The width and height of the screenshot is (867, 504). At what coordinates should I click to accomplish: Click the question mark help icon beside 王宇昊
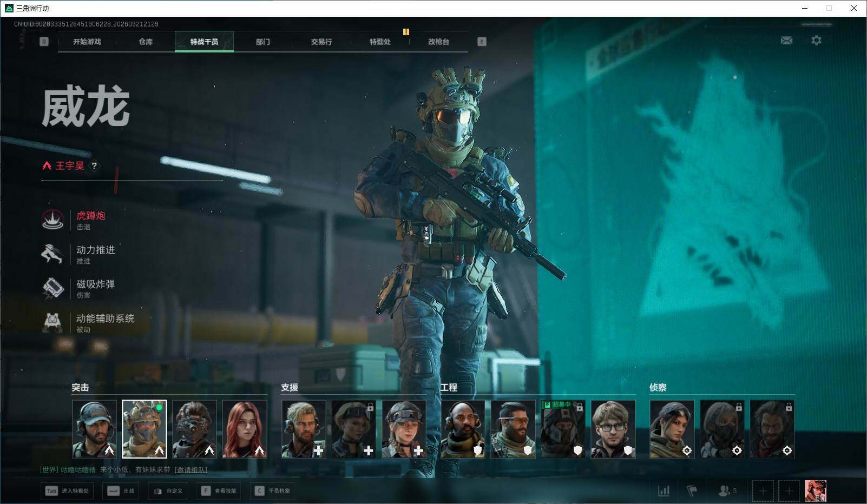(x=94, y=166)
